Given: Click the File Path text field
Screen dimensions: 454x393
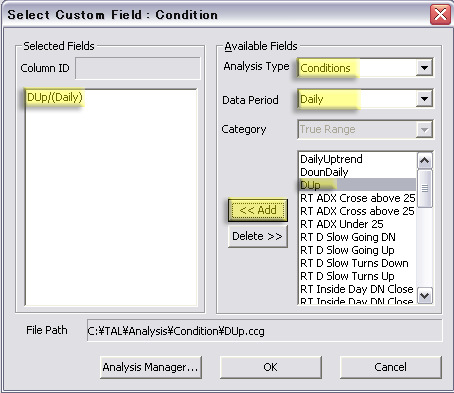Looking at the screenshot, I should pos(265,330).
